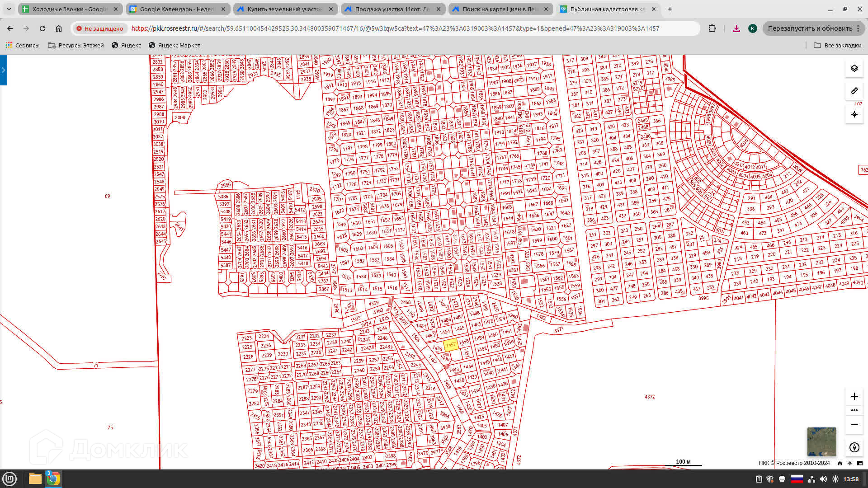
Task: Zoom out with the minus button
Action: [x=854, y=425]
